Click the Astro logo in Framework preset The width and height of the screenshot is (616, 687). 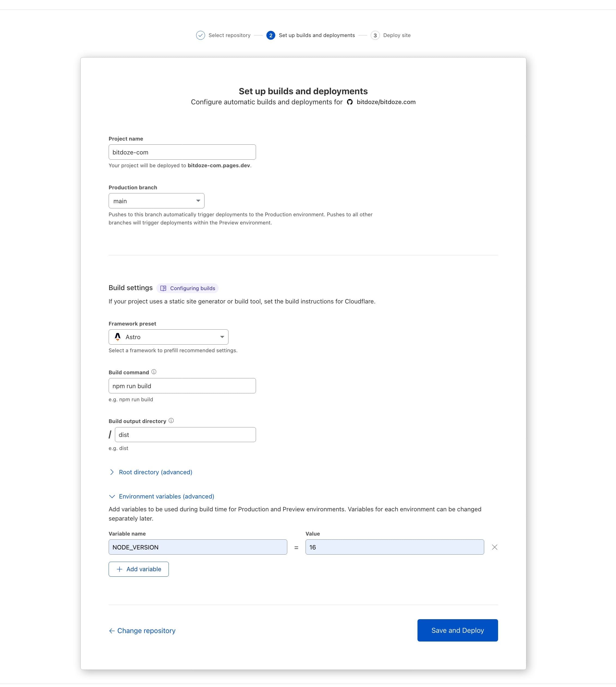tap(117, 337)
